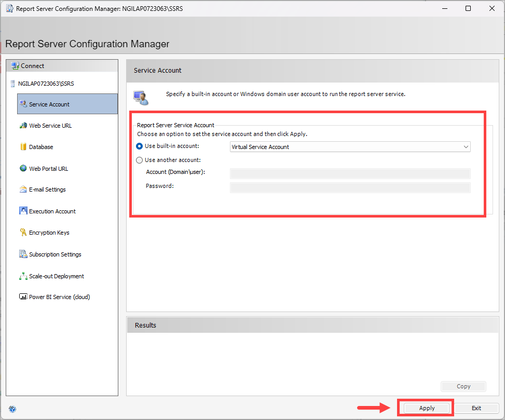The image size is (505, 420).
Task: Navigate to Execution Account page
Action: (x=52, y=211)
